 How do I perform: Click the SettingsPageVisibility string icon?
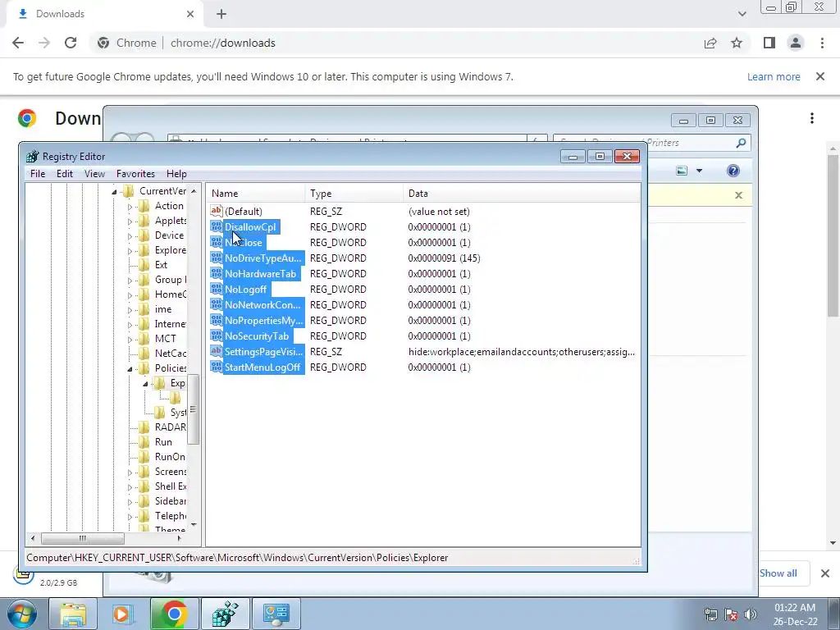217,351
